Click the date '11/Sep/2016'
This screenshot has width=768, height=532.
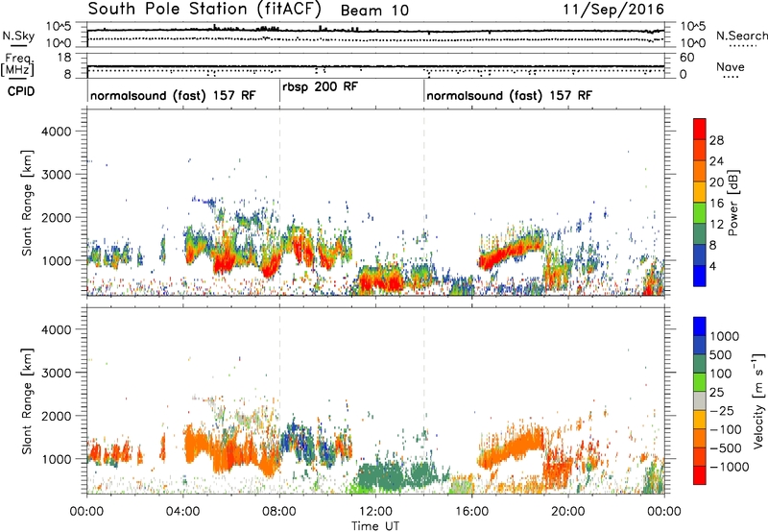(x=613, y=10)
